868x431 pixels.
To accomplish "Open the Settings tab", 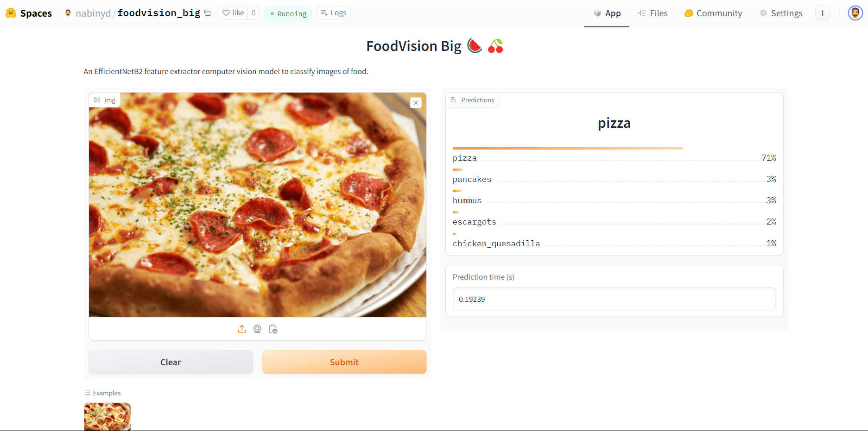I will point(781,13).
